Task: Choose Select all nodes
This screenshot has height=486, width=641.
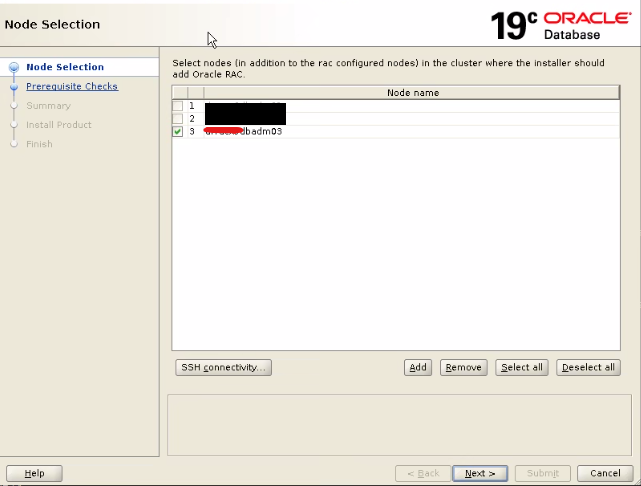Action: click(522, 367)
